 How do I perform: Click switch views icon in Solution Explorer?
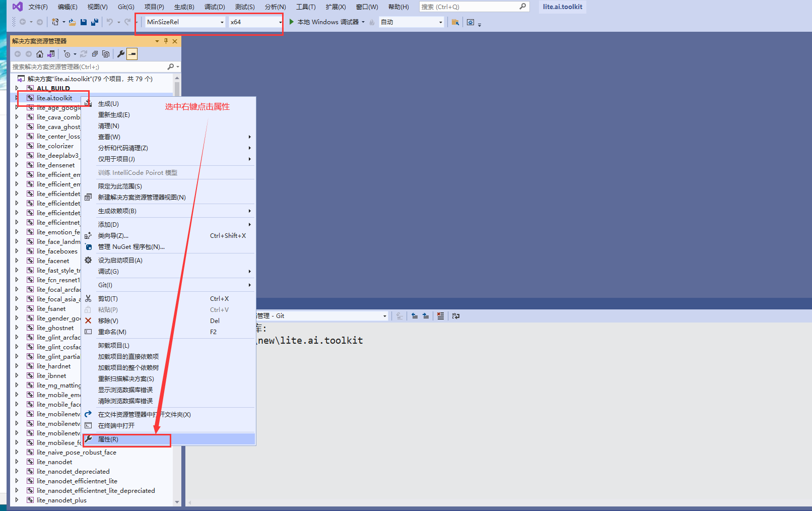pyautogui.click(x=51, y=54)
